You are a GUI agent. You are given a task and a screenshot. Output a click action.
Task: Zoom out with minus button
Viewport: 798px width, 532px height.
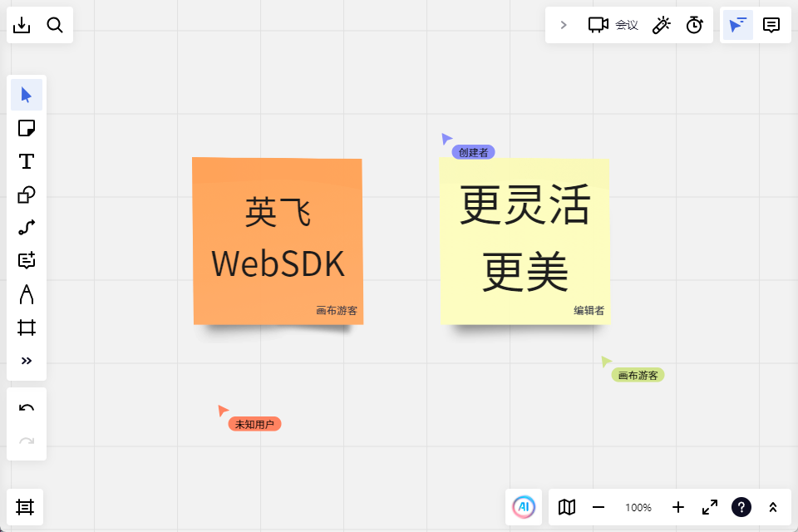(598, 507)
